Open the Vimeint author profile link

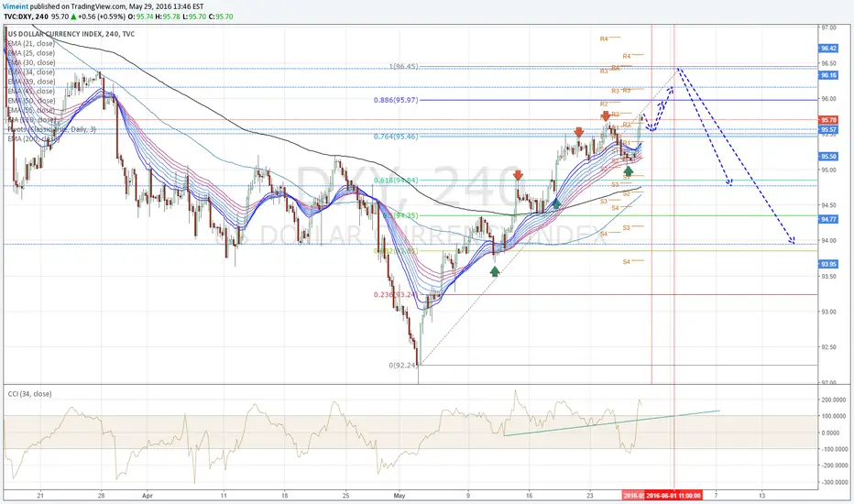pyautogui.click(x=15, y=6)
